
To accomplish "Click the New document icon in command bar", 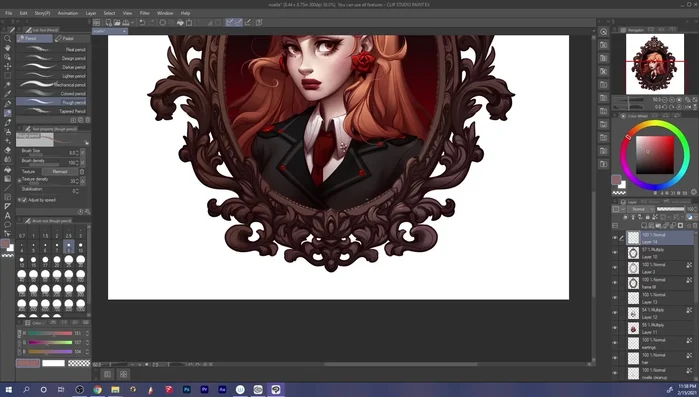I will click(108, 22).
